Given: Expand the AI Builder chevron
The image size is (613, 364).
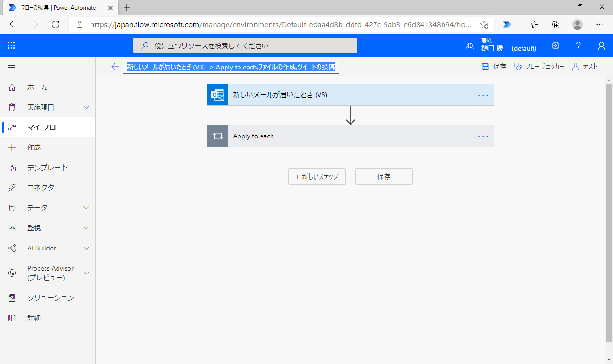Looking at the screenshot, I should 86,248.
